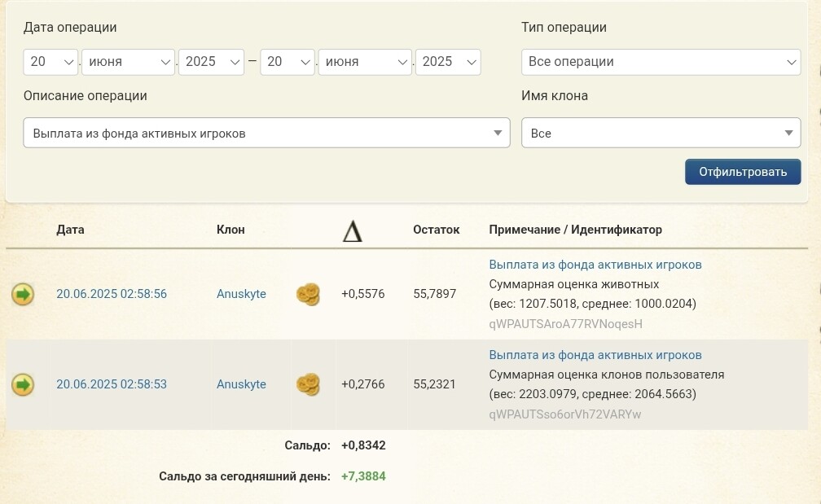Open the start day dropdown
Viewport: 821px width, 504px height.
click(x=50, y=62)
